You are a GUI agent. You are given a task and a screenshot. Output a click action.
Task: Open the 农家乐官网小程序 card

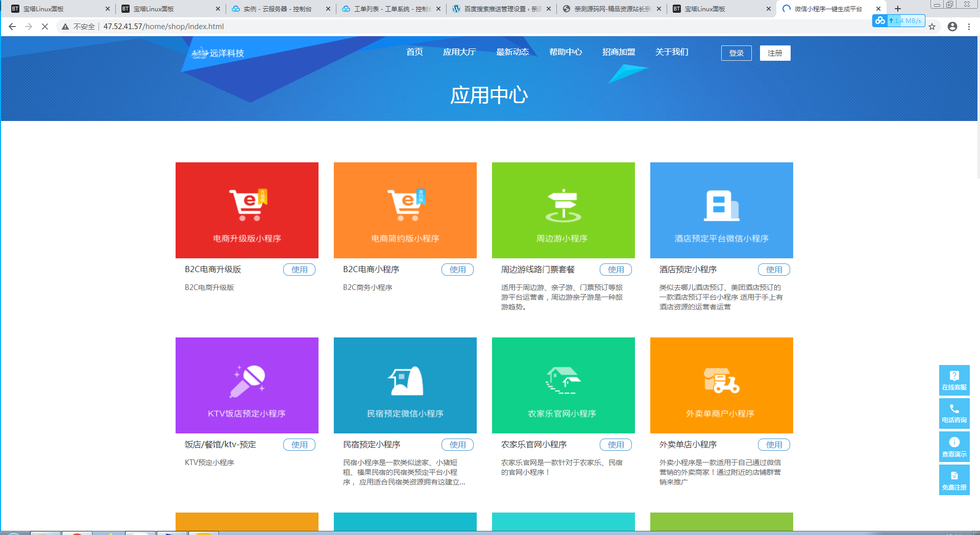pos(563,385)
